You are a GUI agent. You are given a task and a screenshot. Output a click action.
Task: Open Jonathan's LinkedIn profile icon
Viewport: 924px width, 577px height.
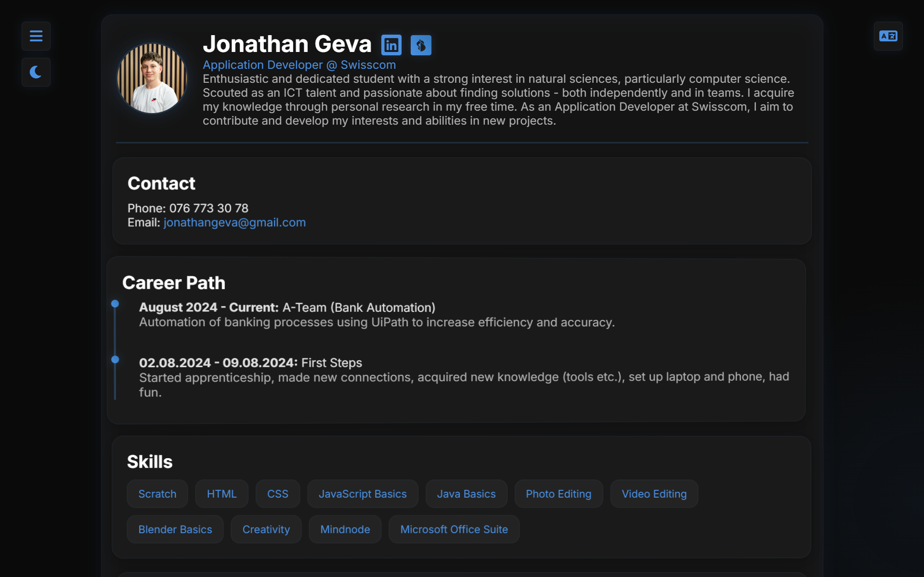(391, 45)
